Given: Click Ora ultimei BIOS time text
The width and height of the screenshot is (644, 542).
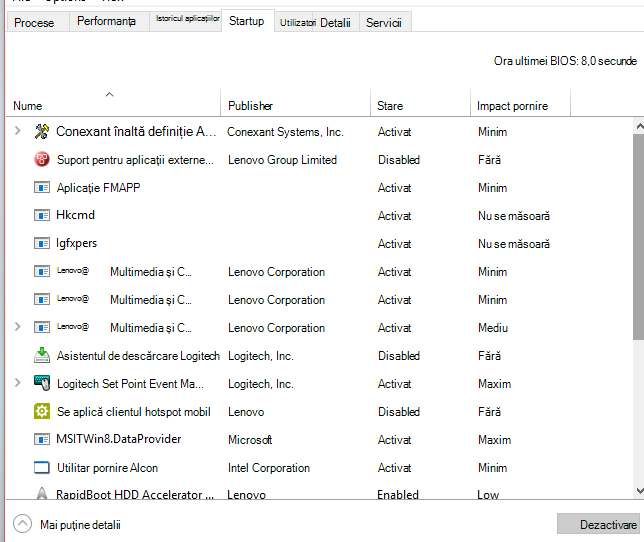Looking at the screenshot, I should click(x=565, y=61).
